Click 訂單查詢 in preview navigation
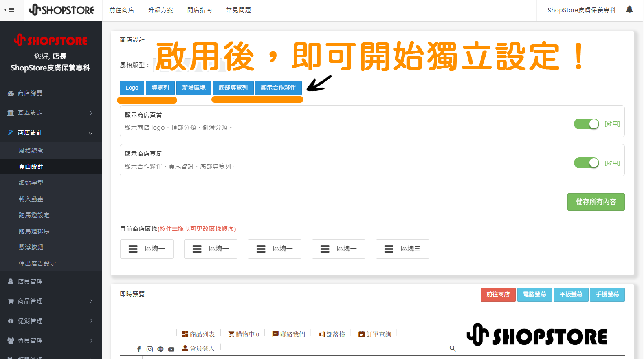The height and width of the screenshot is (359, 644). click(375, 334)
